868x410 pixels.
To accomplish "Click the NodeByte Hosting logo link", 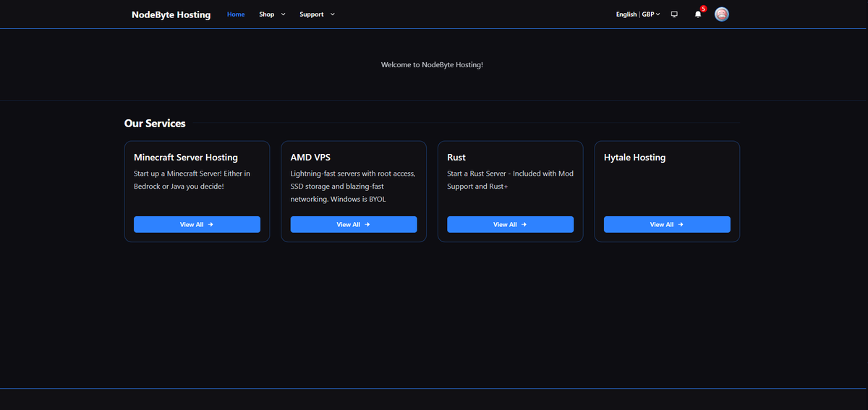I will pyautogui.click(x=171, y=14).
